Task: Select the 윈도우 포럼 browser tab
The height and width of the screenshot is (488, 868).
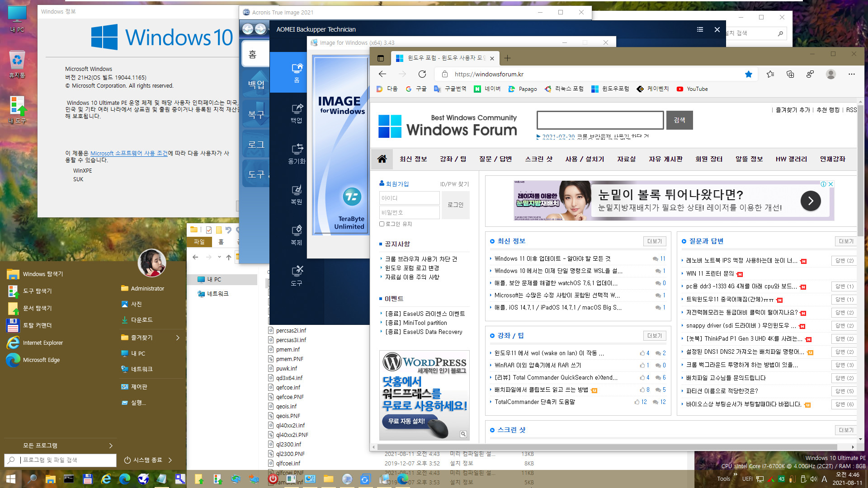Action: coord(445,58)
